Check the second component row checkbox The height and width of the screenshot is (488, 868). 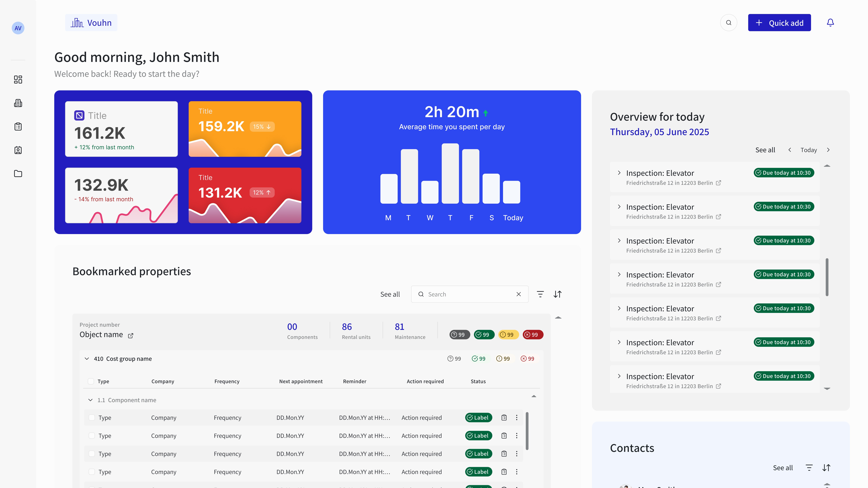[x=92, y=435]
